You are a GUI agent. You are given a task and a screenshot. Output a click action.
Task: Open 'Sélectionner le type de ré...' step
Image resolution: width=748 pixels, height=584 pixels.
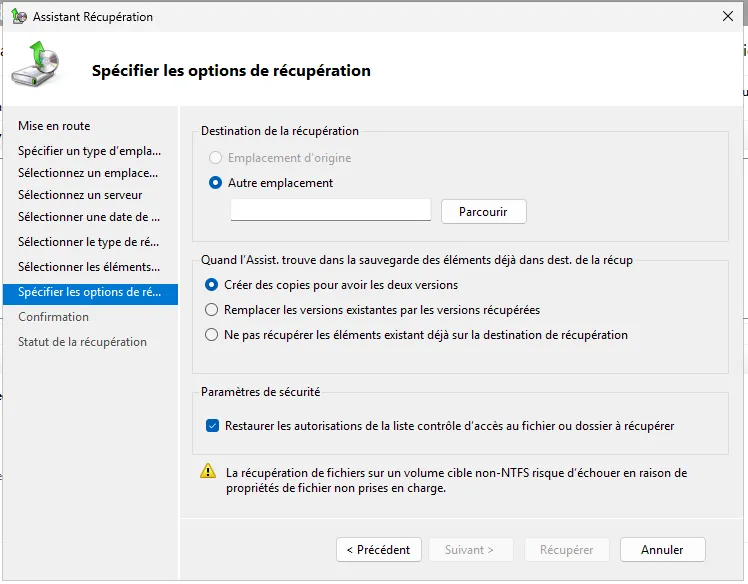(89, 242)
